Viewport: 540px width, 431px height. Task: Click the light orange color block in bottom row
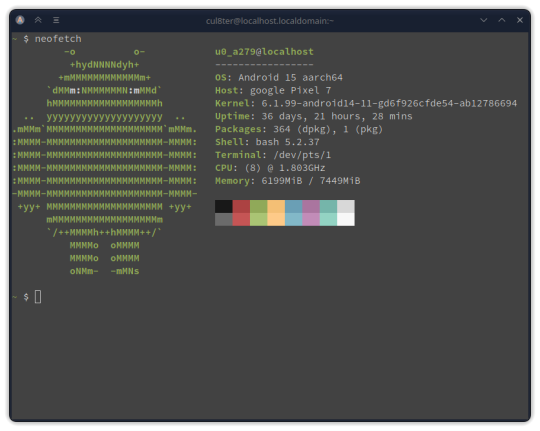(x=276, y=219)
